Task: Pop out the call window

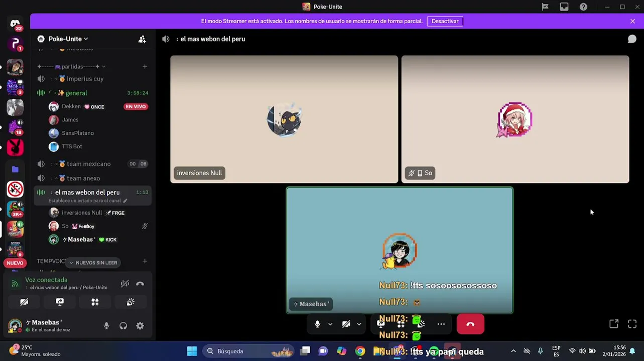Action: click(614, 324)
